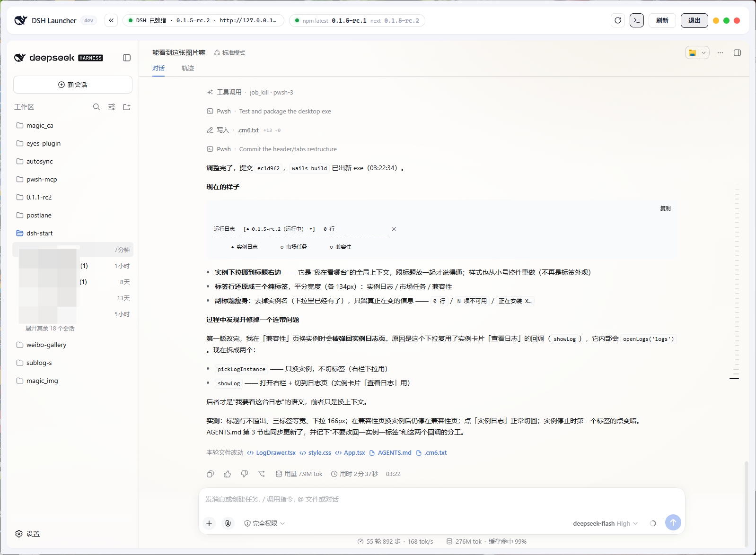
Task: Switch to the 轨迹 tab
Action: pos(188,68)
